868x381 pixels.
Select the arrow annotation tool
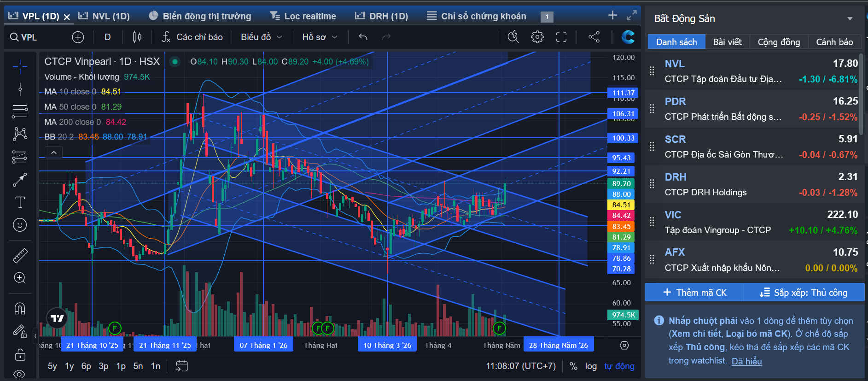(20, 180)
